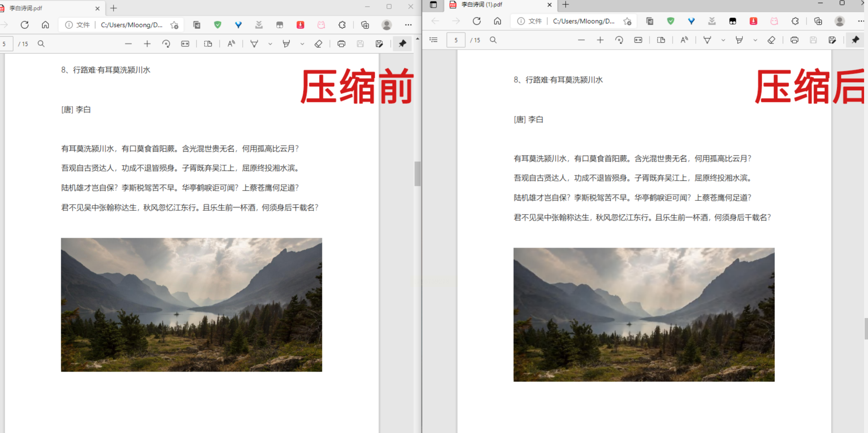Screen dimensions: 868x433
Task: Open new tab in left browser window
Action: click(113, 8)
